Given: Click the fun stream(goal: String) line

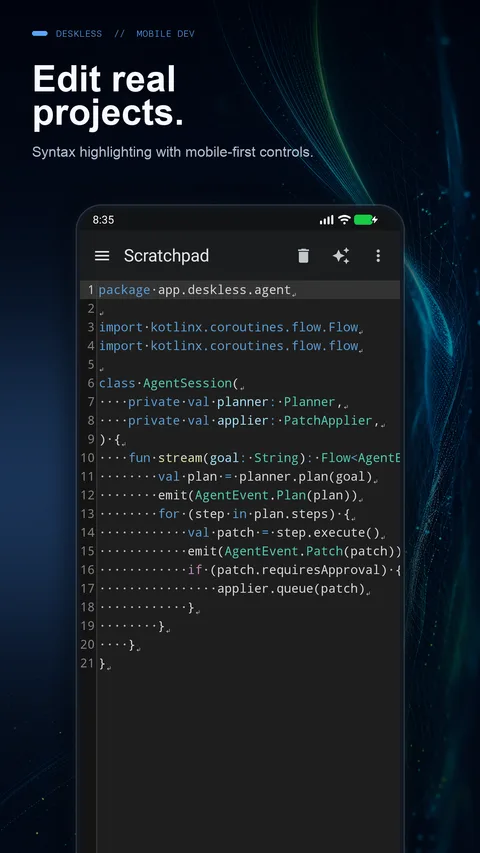Looking at the screenshot, I should (x=249, y=458).
